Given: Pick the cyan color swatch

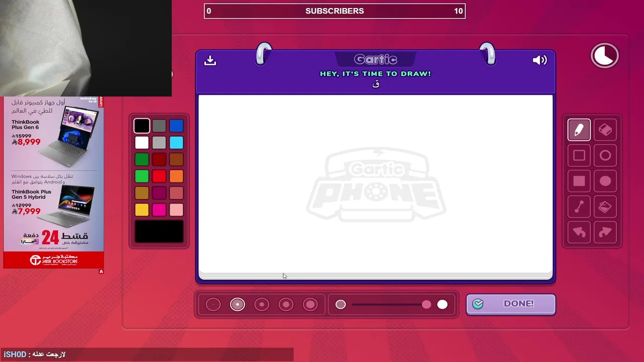Looking at the screenshot, I should pos(176,143).
